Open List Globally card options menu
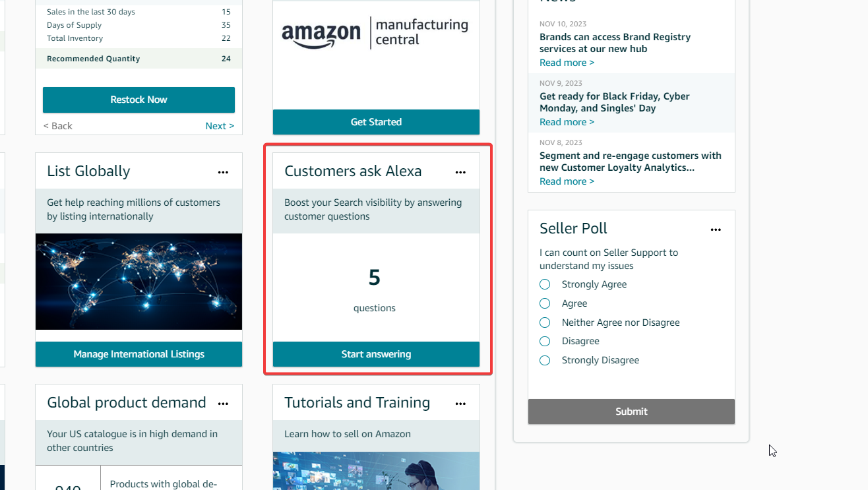 (223, 172)
